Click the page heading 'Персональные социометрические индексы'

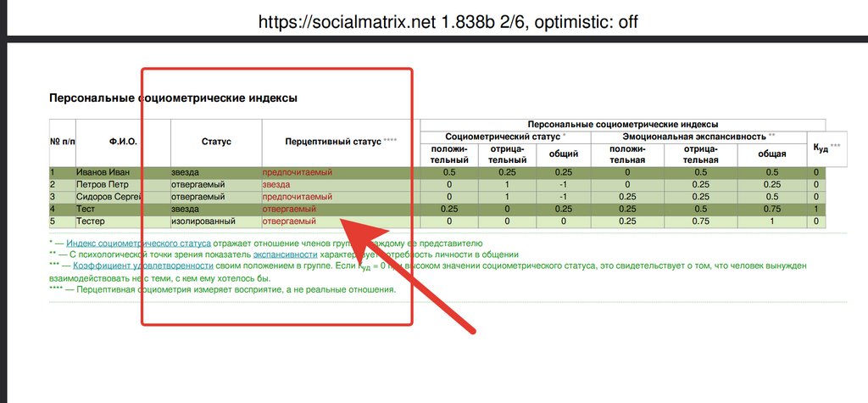click(x=173, y=98)
